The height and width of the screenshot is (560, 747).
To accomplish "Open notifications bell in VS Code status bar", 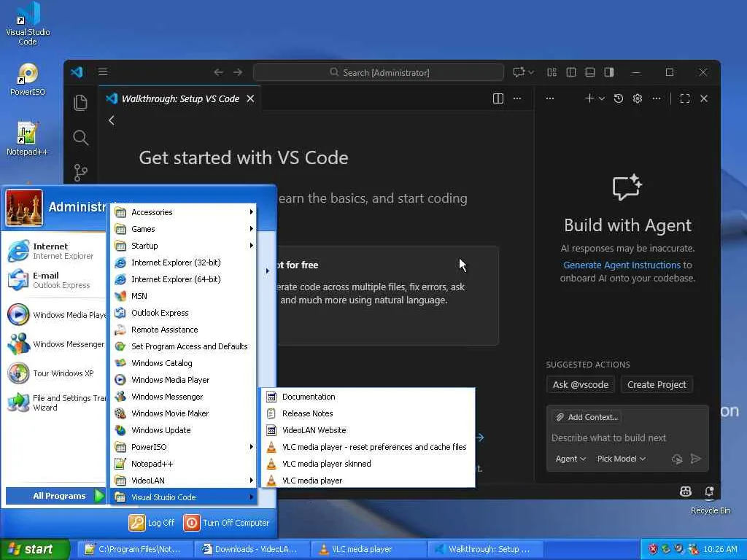I will coord(709,491).
